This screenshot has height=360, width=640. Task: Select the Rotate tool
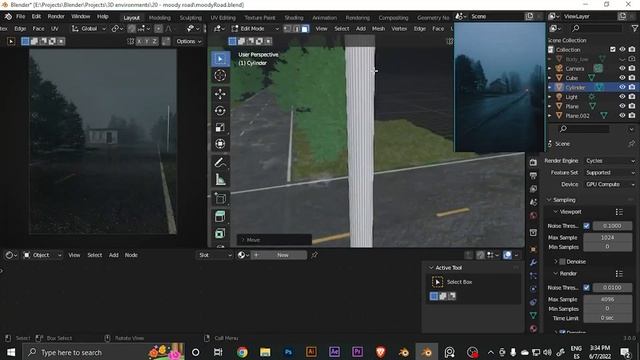(x=220, y=111)
